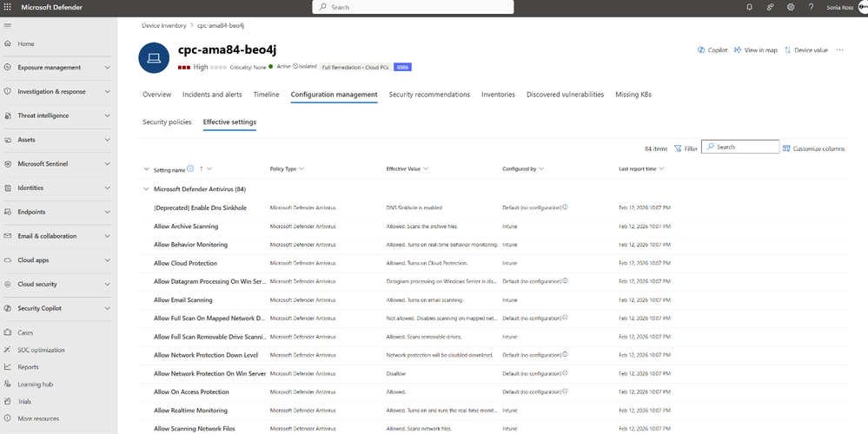868x434 pixels.
Task: Open the settings gear icon
Action: (791, 7)
